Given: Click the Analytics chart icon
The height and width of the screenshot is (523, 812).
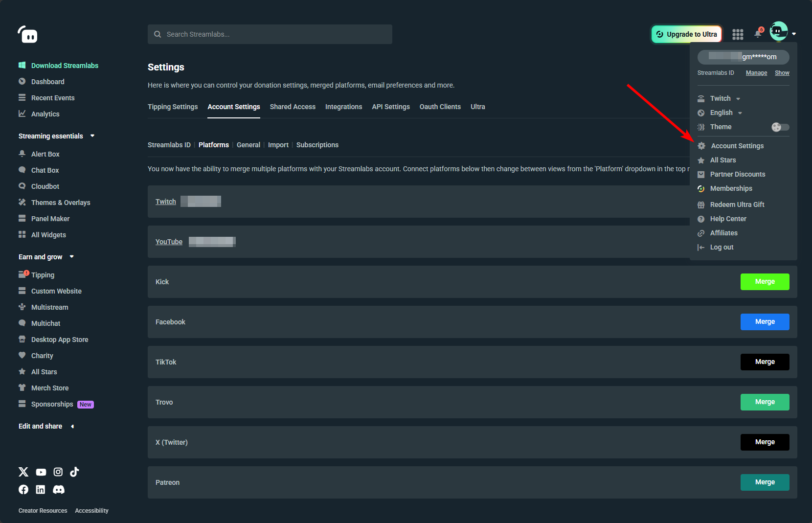Looking at the screenshot, I should (22, 114).
